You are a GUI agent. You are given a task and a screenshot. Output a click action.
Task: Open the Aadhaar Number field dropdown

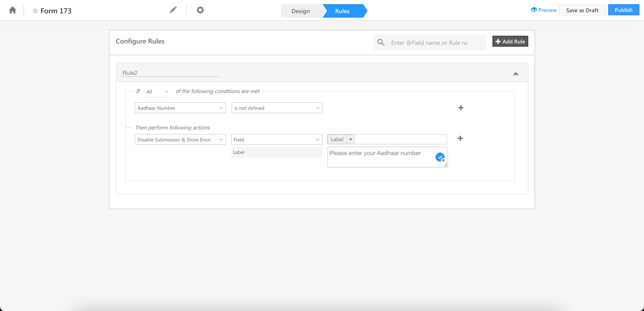click(x=180, y=108)
